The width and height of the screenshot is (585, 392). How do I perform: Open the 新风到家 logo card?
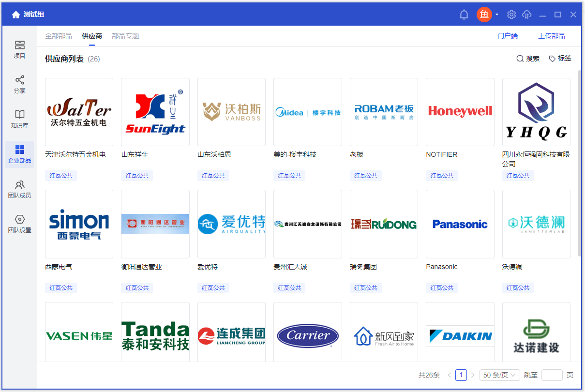384,332
